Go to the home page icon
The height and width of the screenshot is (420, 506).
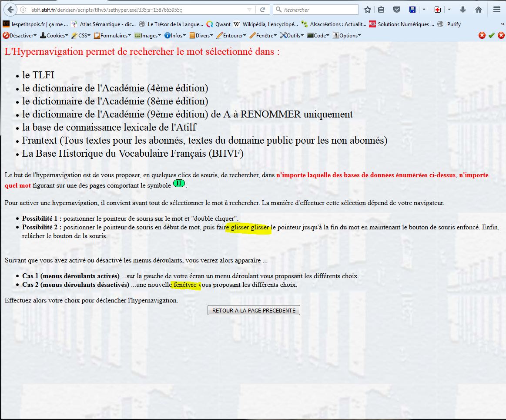point(479,10)
